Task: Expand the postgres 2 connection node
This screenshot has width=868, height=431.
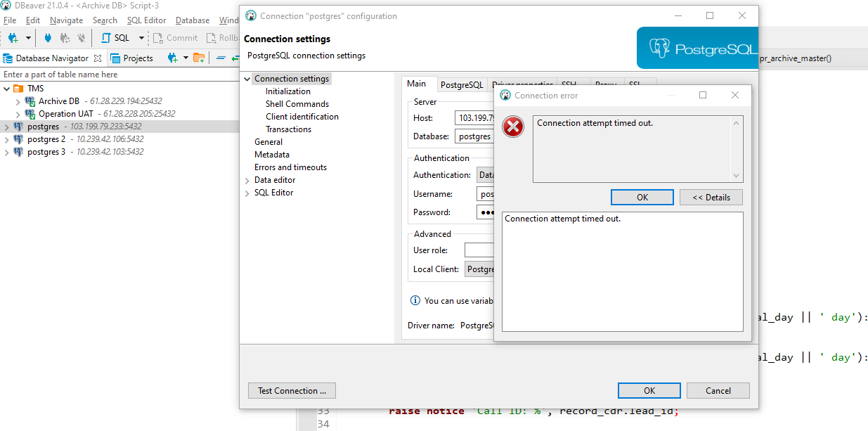Action: [6, 139]
